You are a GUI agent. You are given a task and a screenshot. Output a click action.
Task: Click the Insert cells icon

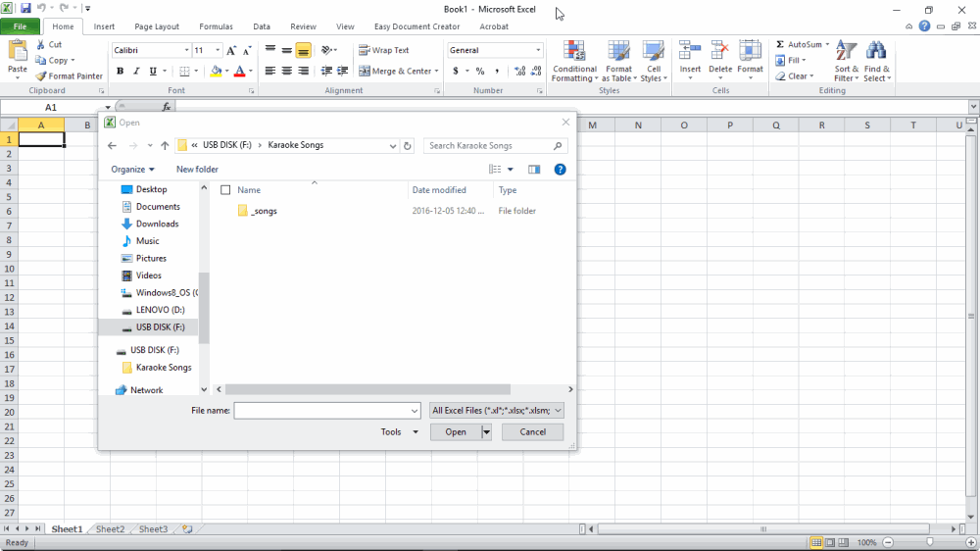(x=690, y=51)
